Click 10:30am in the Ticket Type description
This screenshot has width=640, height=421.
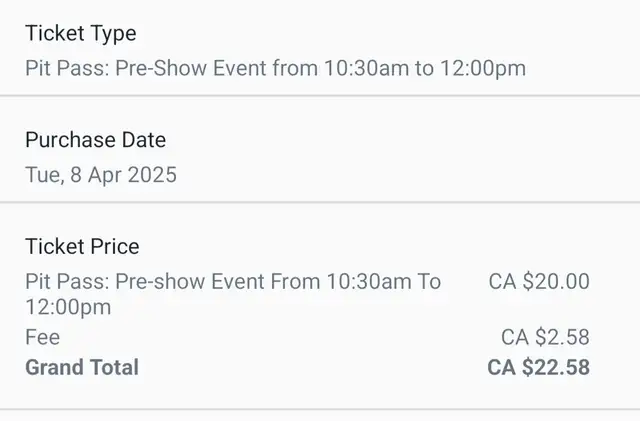click(x=367, y=68)
